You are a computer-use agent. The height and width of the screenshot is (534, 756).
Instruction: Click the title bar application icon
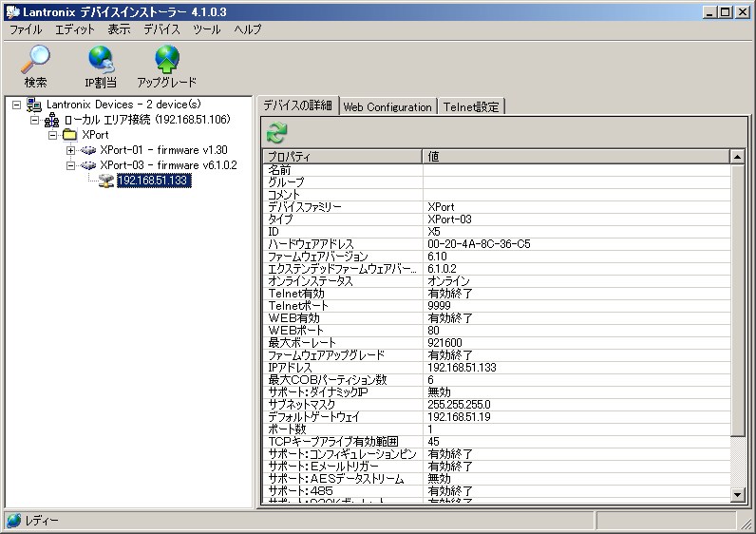coord(12,11)
